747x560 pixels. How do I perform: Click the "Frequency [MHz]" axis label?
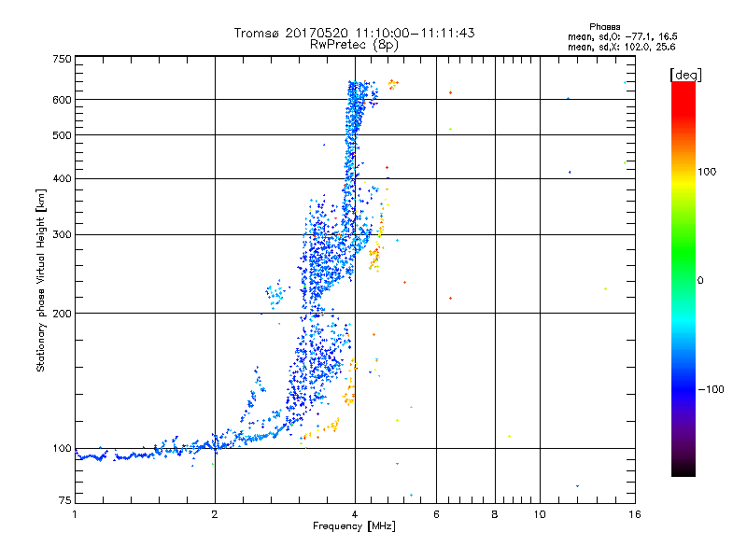[x=354, y=526]
